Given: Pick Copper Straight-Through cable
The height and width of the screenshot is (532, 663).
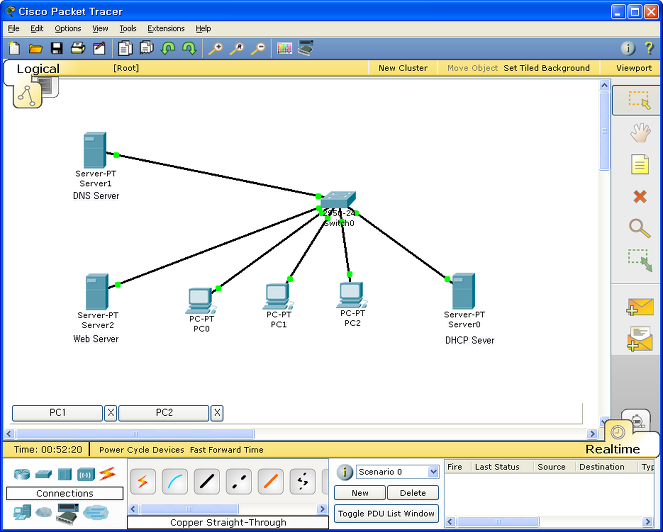Looking at the screenshot, I should tap(207, 482).
